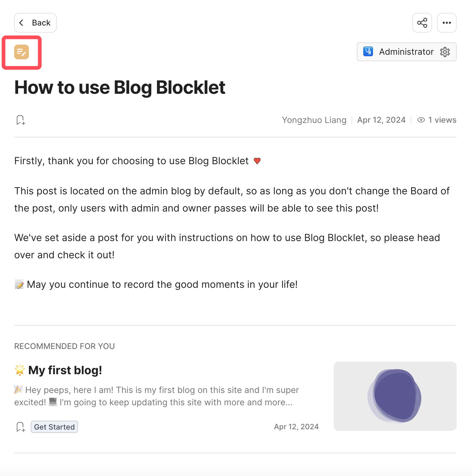Image resolution: width=472 pixels, height=476 pixels.
Task: Click the red heart emoji
Action: coord(257,161)
